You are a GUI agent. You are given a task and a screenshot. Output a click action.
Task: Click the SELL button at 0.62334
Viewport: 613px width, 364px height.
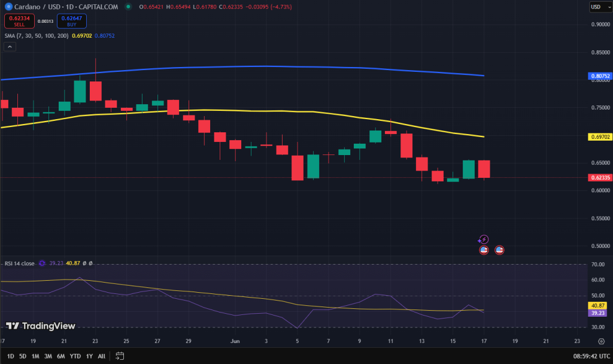tap(19, 20)
